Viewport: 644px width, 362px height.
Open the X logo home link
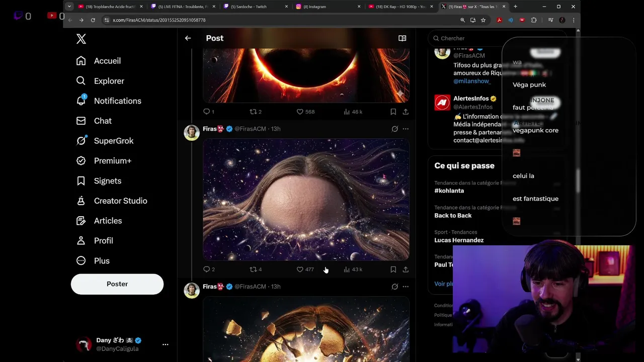click(81, 39)
